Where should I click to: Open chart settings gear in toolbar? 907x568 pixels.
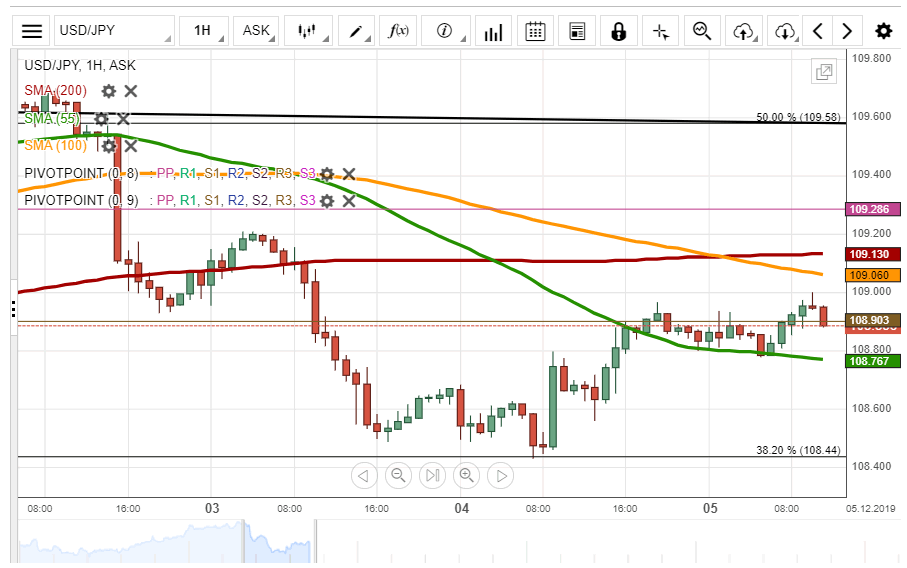pyautogui.click(x=883, y=31)
